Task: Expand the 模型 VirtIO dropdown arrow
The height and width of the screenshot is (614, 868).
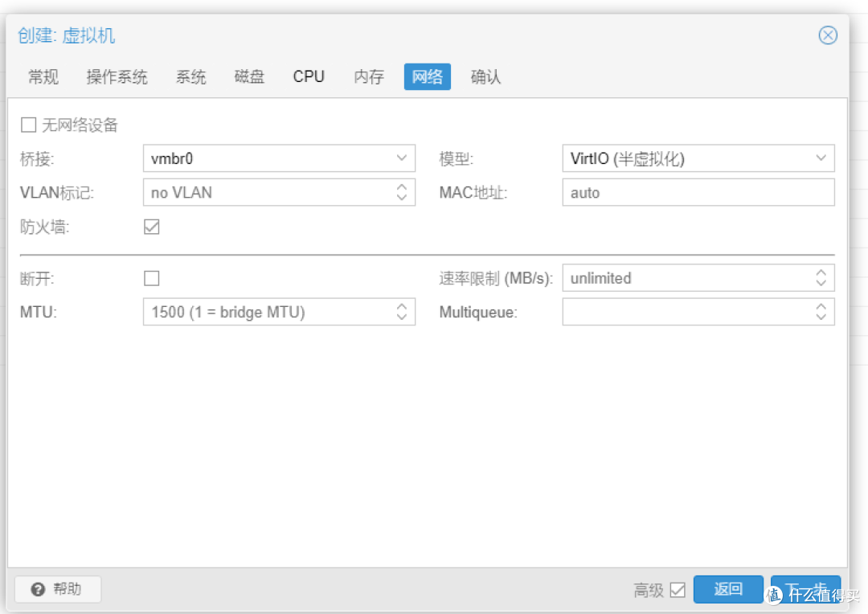Action: pyautogui.click(x=821, y=158)
